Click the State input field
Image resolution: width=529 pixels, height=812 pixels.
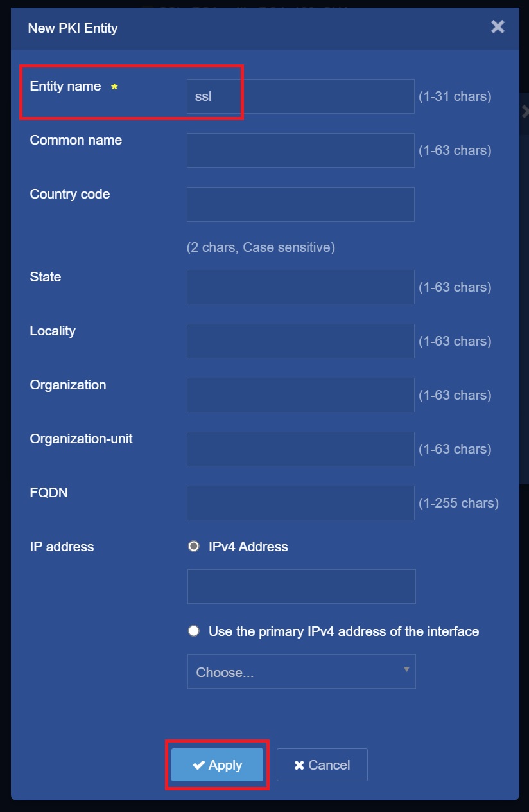[300, 287]
